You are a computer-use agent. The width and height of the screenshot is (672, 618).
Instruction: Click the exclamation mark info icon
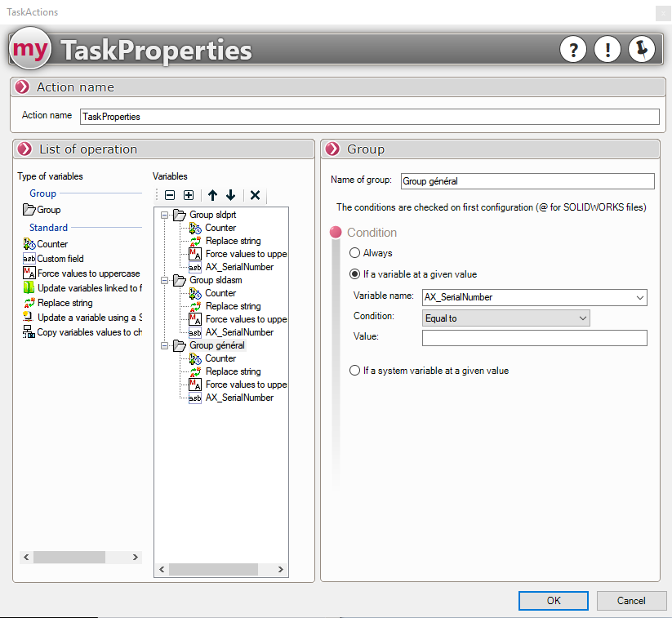[x=607, y=50]
